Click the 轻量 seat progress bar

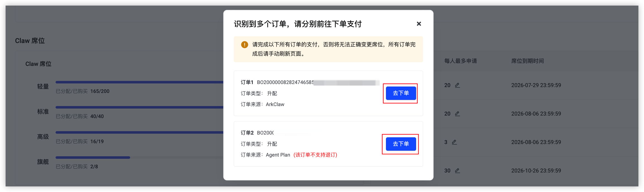139,82
